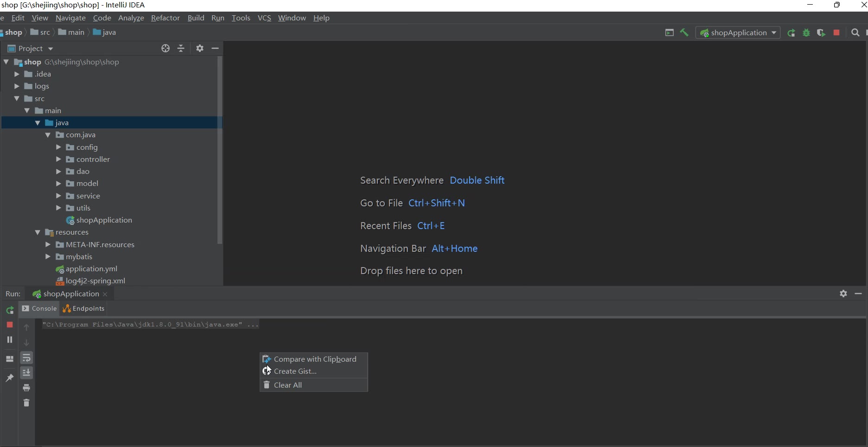Collapse the shop root project node
The height and width of the screenshot is (447, 868).
tap(6, 62)
